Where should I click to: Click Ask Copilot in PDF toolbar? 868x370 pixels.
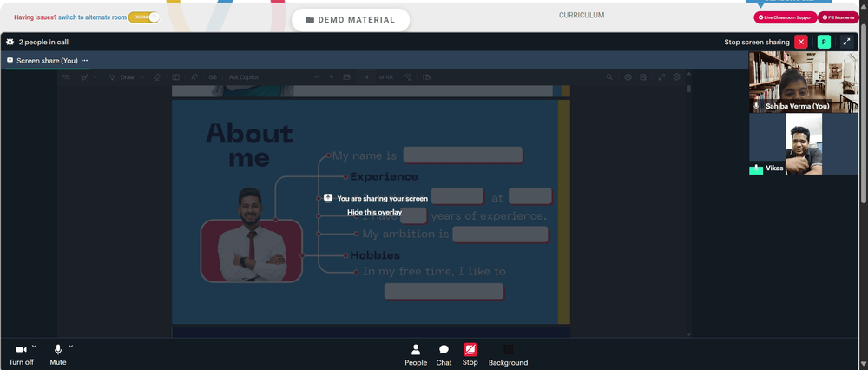(x=244, y=77)
